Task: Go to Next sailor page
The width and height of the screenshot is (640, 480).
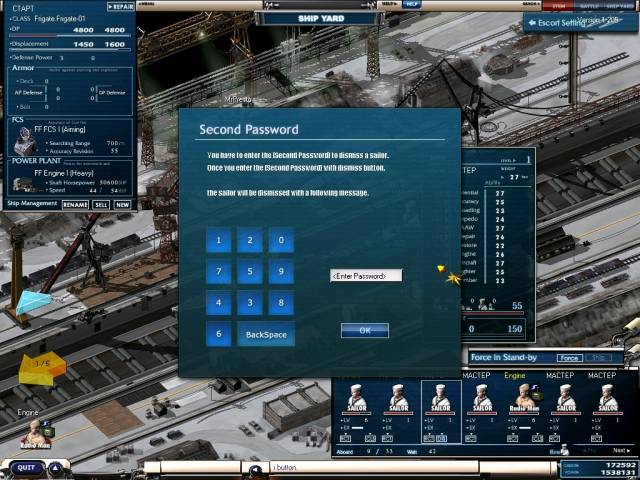Action: point(621,450)
